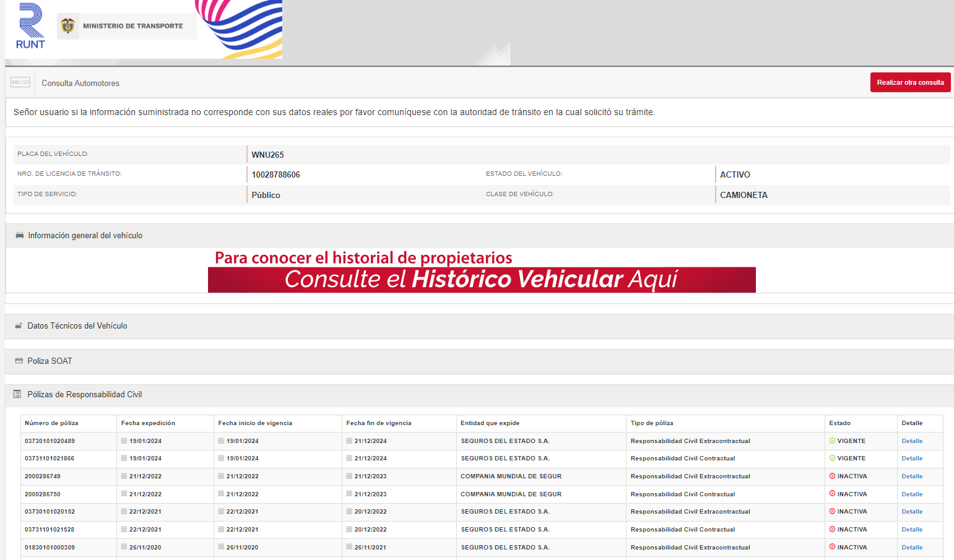954x560 pixels.
Task: Click the Ministerio de Transporte emblem
Action: click(68, 26)
